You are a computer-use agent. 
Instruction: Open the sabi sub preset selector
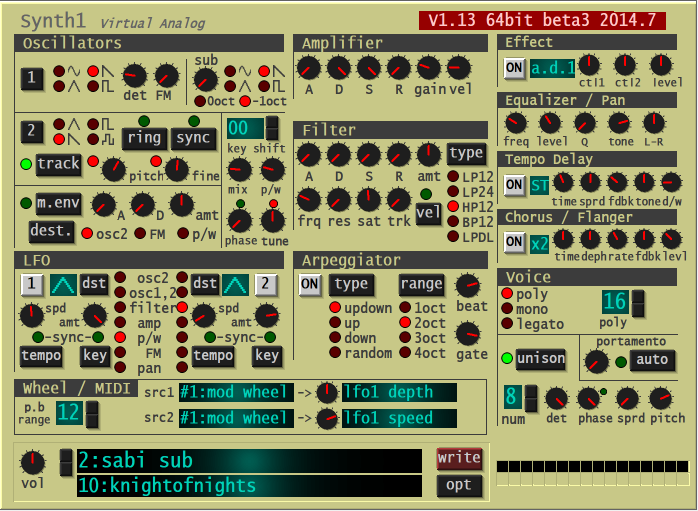click(249, 461)
